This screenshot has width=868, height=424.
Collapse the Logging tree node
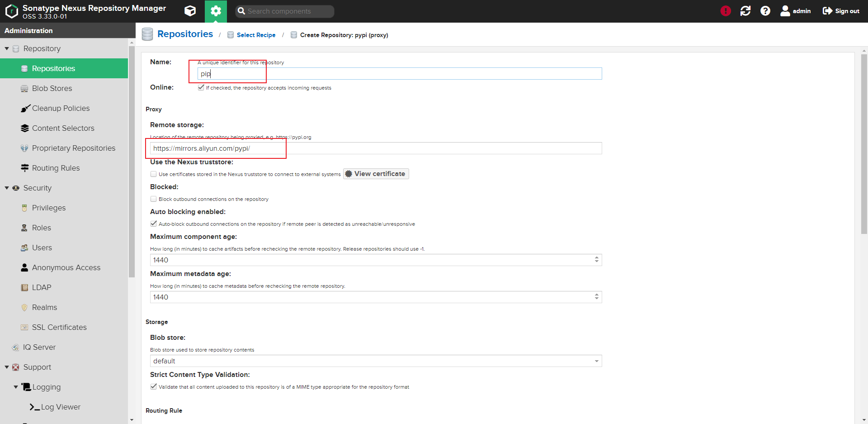click(x=16, y=387)
